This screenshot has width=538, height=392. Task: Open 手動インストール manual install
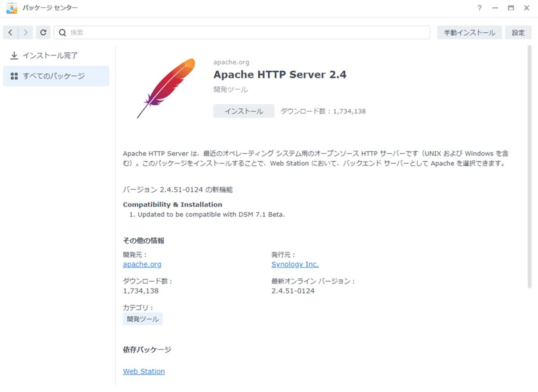(x=469, y=32)
